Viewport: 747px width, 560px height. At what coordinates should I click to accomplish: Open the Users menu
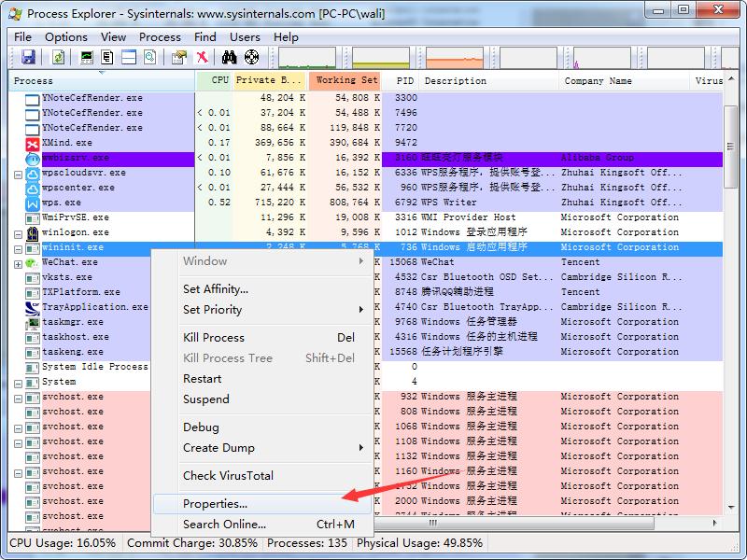point(245,37)
